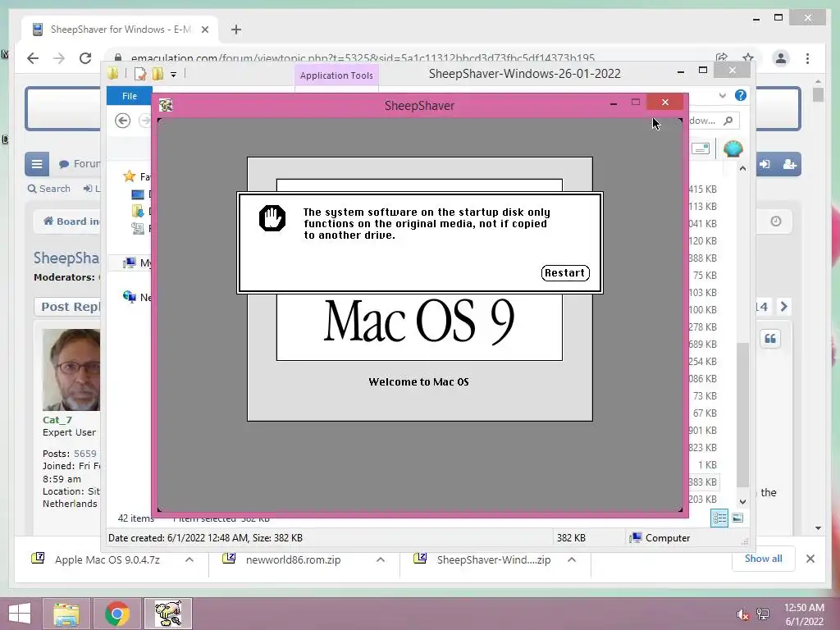Click the shell globe icon in Explorer
Image resolution: width=840 pixels, height=630 pixels.
pyautogui.click(x=733, y=148)
